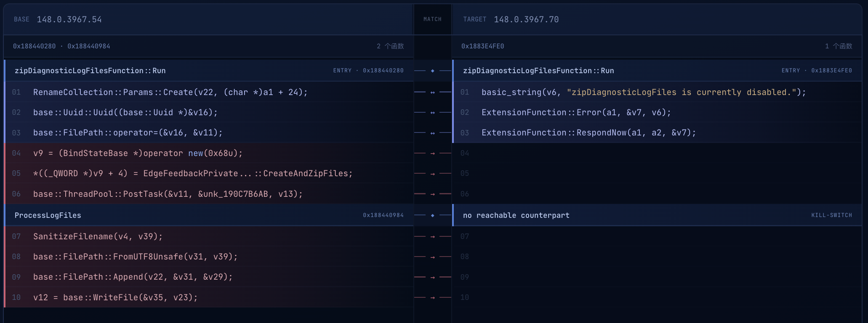The image size is (868, 323).
Task: Click line number 07 in base pane
Action: coord(16,236)
